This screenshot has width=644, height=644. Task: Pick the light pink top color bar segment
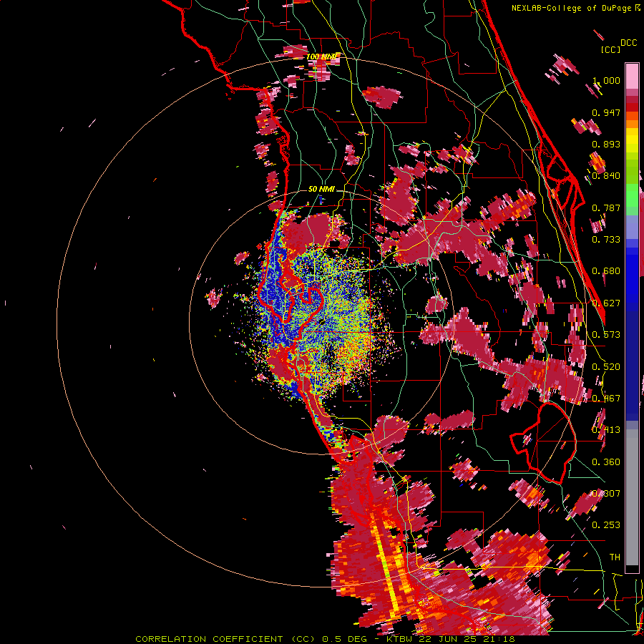(632, 76)
